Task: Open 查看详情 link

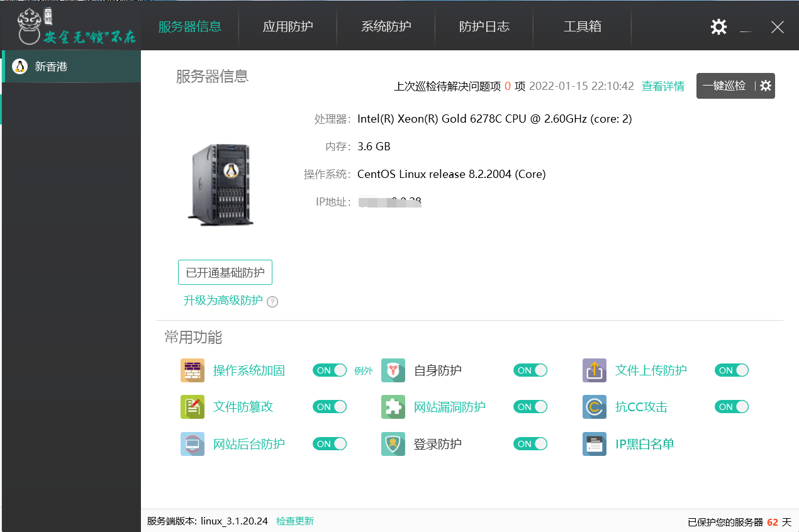Action: [663, 86]
